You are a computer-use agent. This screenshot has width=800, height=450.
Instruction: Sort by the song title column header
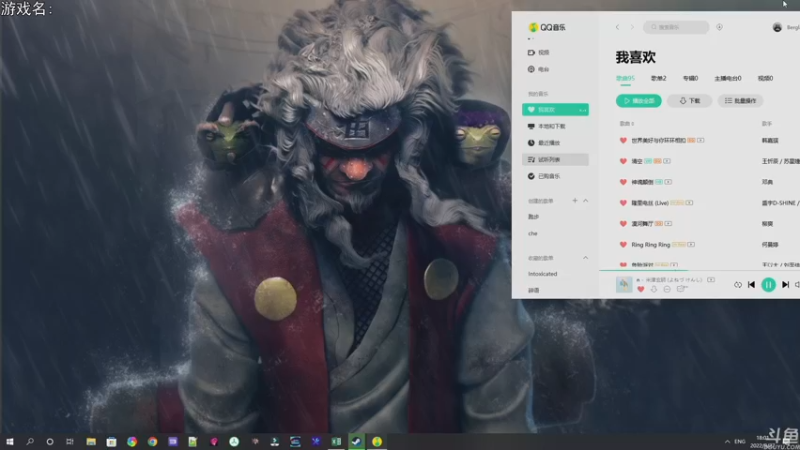627,123
